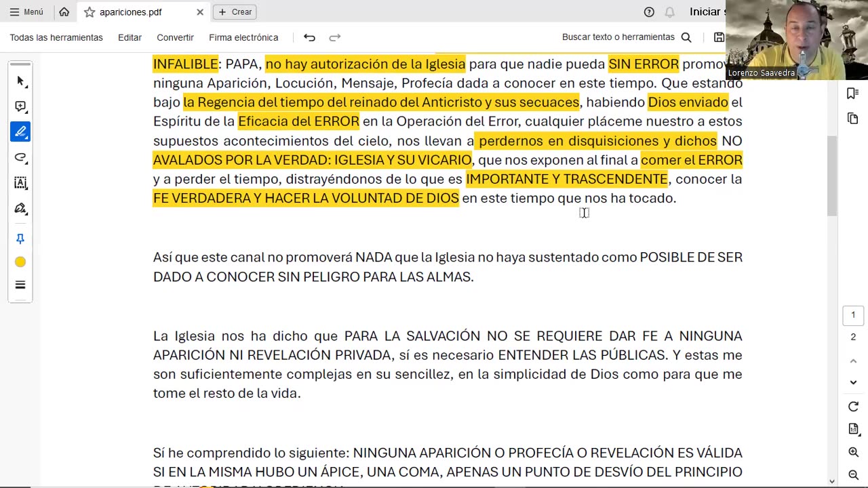This screenshot has height=488, width=868.
Task: Open the Menú hamburger menu
Action: coord(26,12)
